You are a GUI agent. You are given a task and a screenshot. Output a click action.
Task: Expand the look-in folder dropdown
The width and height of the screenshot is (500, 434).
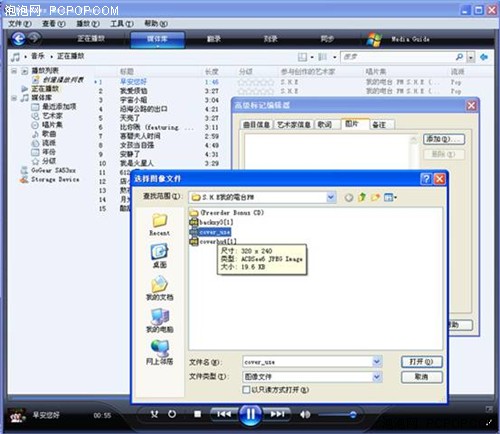point(330,197)
